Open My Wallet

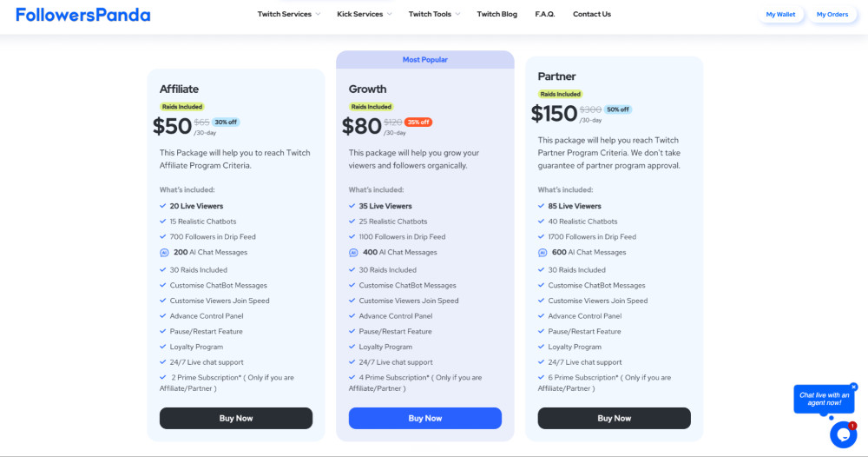pyautogui.click(x=780, y=15)
